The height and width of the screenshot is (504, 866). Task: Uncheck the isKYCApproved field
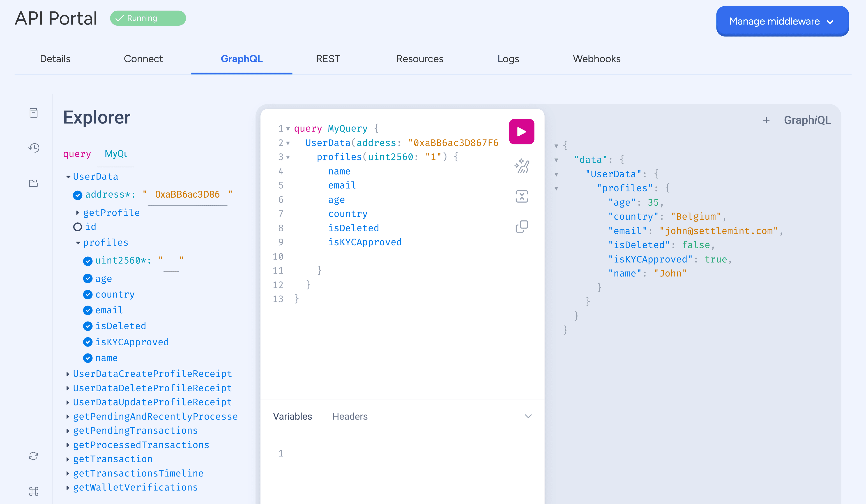pos(88,342)
